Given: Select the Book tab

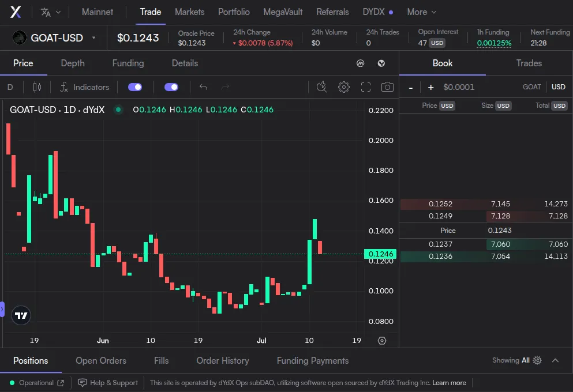Looking at the screenshot, I should click(442, 63).
